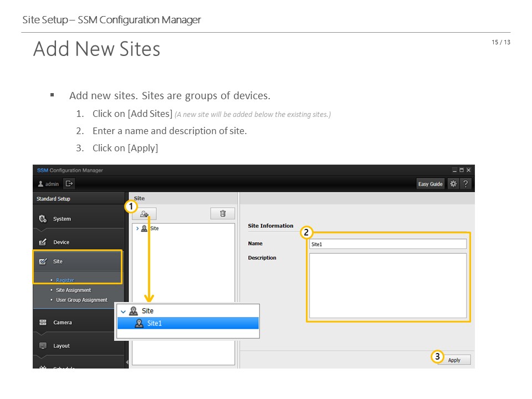Open the settings gear icon
The width and height of the screenshot is (532, 399).
coord(453,184)
